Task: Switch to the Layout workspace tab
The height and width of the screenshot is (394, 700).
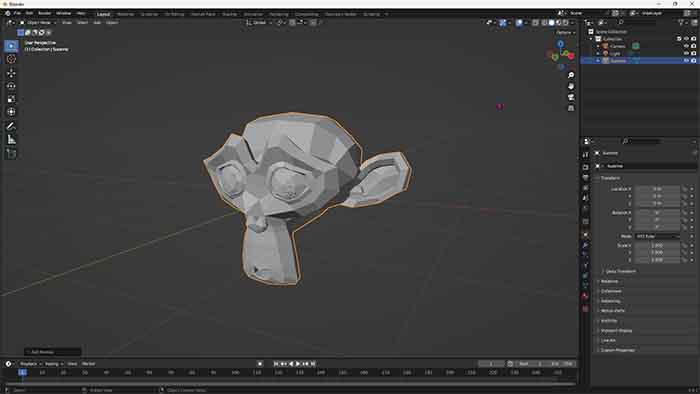Action: tap(103, 14)
